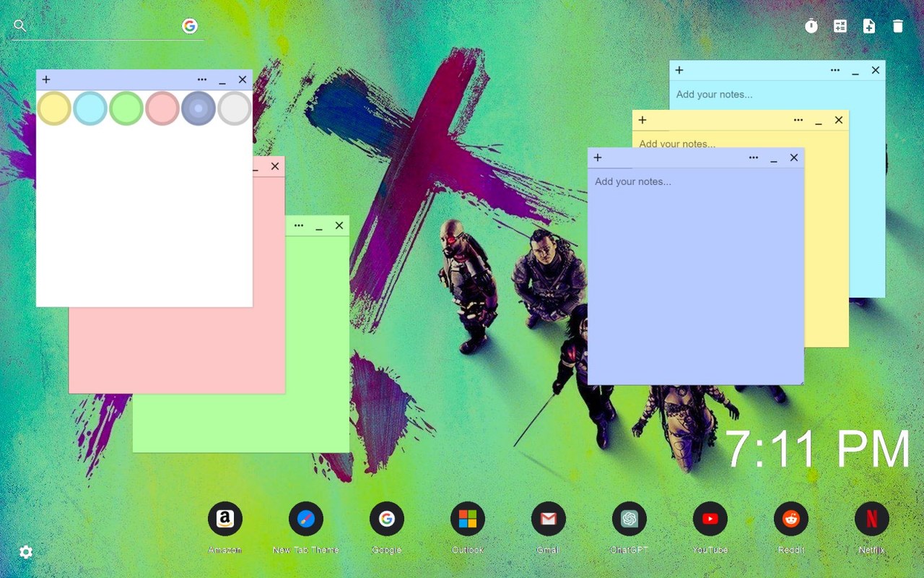Open the calculator icon in top bar
Screen dimensions: 924x578
tap(840, 26)
